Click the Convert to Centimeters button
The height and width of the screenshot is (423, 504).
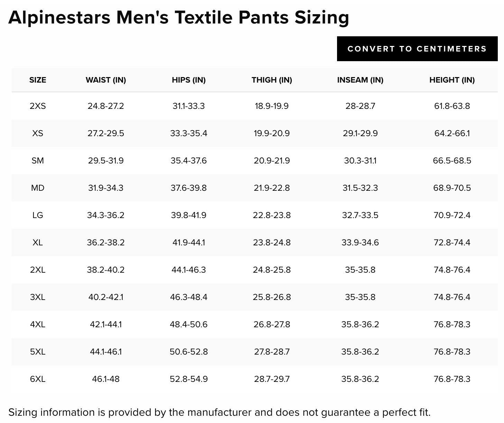(417, 49)
